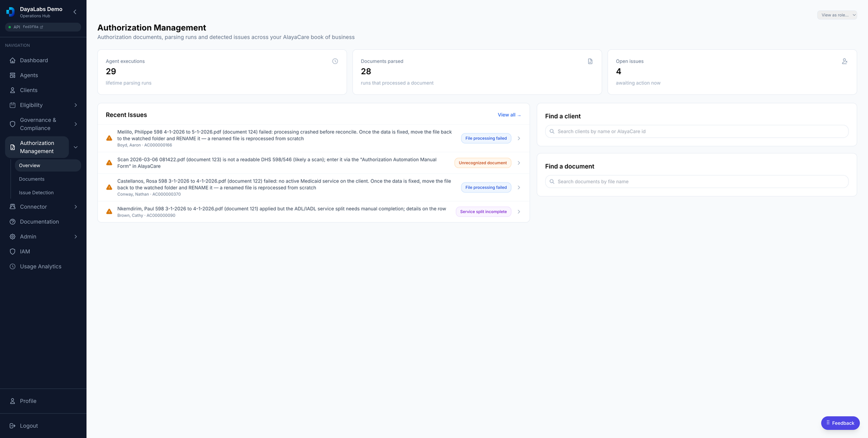Select the Overview submenu item

[48, 166]
